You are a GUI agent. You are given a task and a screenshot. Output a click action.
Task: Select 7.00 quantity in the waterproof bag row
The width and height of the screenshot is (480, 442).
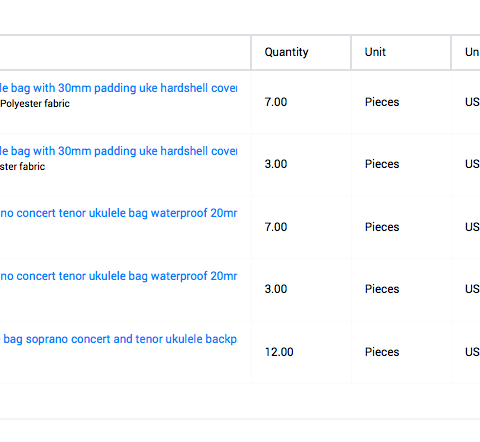276,227
